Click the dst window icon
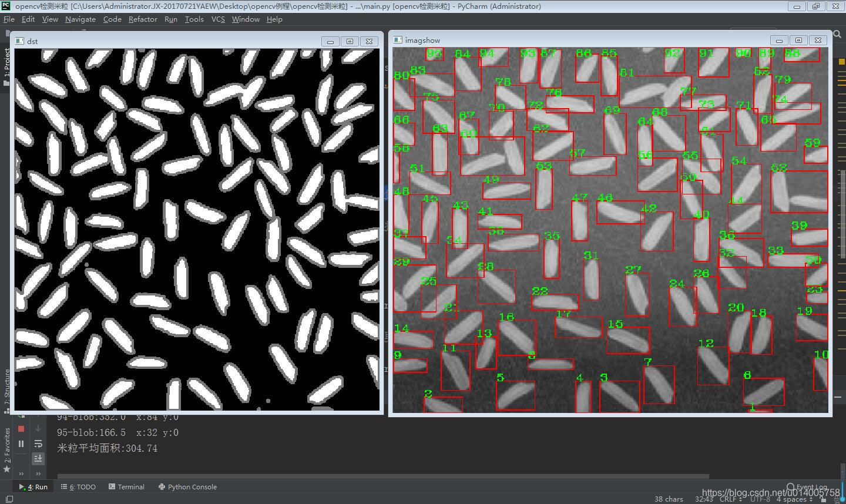 coord(19,41)
